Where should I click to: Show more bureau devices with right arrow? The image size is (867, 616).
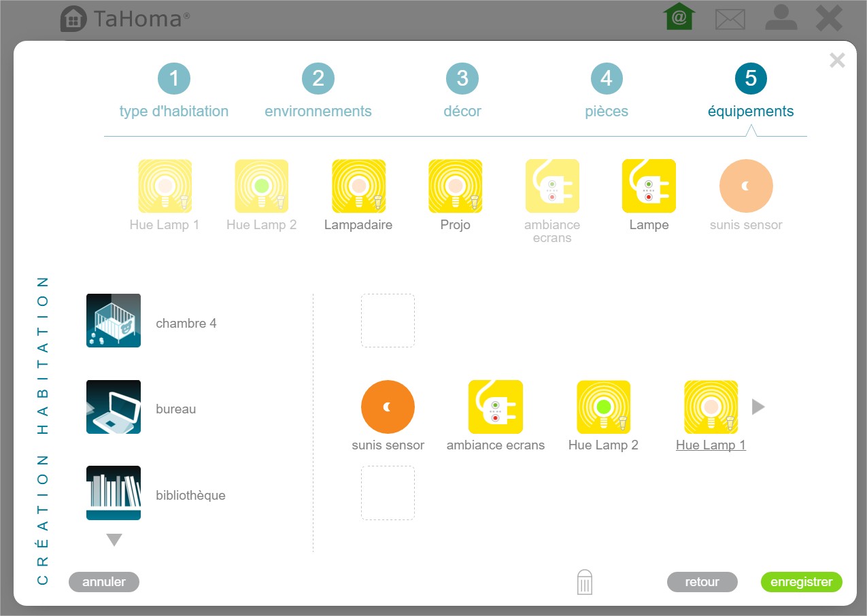tap(758, 407)
